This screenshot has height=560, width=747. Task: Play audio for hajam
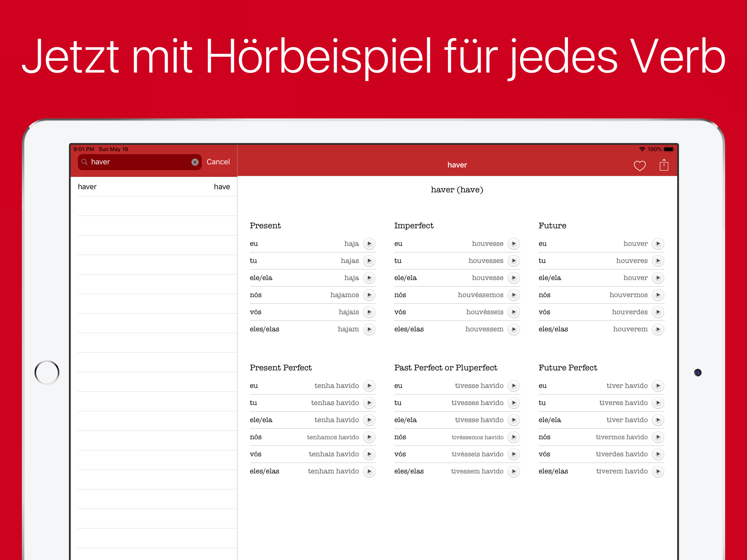pyautogui.click(x=369, y=329)
